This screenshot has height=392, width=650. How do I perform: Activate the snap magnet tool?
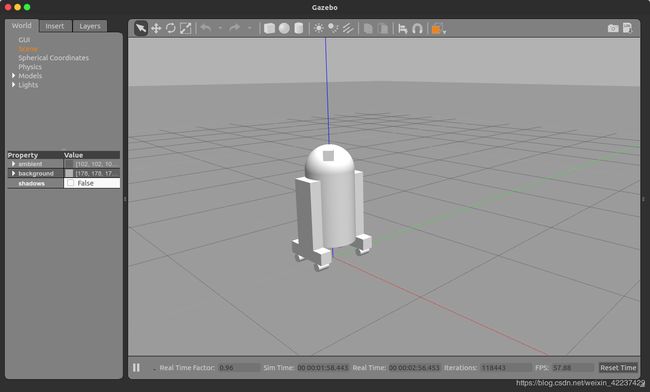click(x=417, y=29)
